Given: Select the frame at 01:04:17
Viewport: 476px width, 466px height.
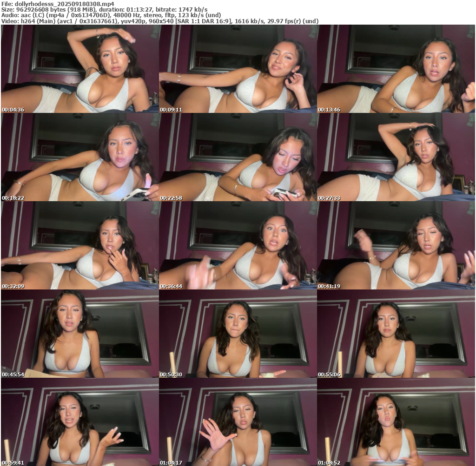Looking at the screenshot, I should click(x=238, y=422).
